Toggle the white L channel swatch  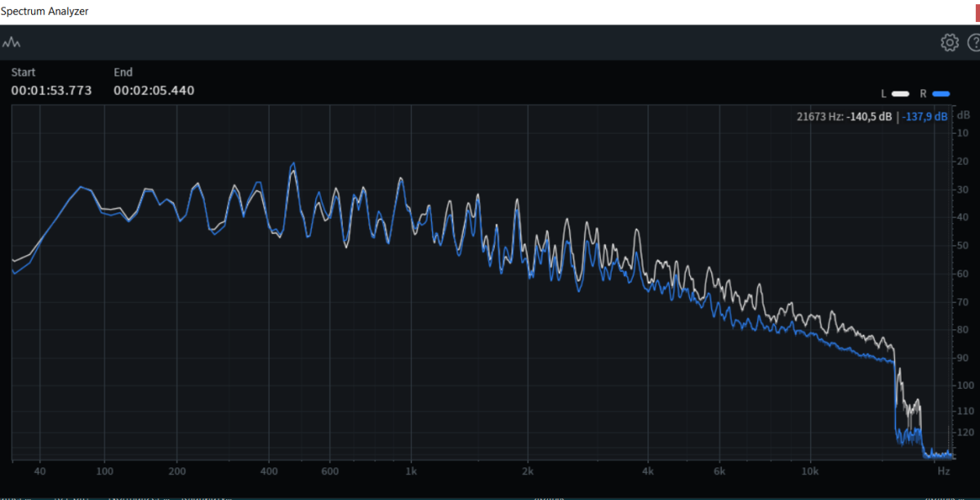point(901,93)
